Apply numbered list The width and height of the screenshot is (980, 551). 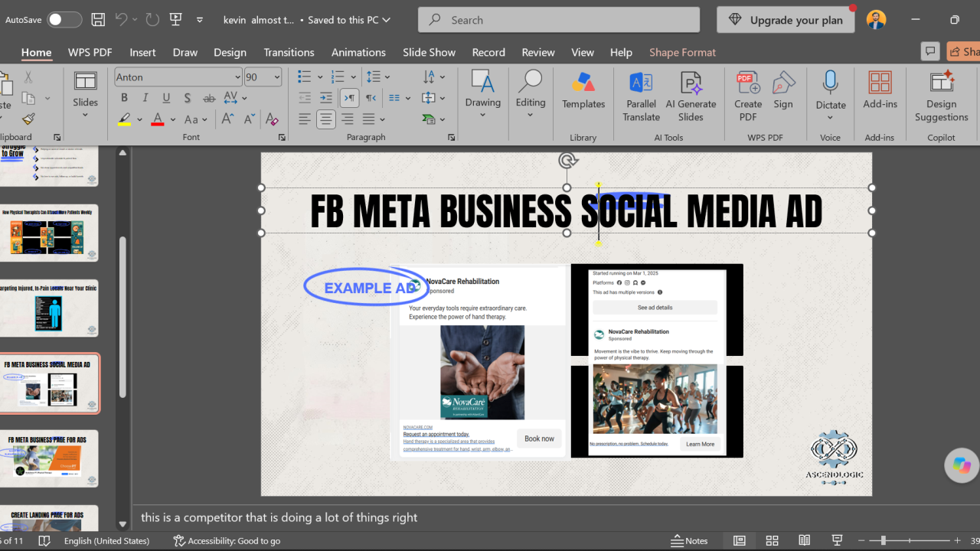pyautogui.click(x=337, y=77)
